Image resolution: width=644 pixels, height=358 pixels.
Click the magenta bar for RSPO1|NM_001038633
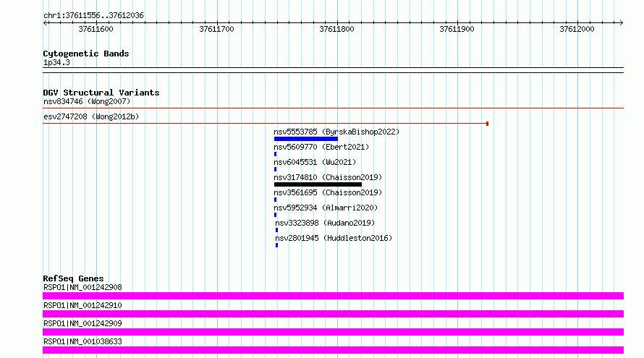tap(333, 350)
